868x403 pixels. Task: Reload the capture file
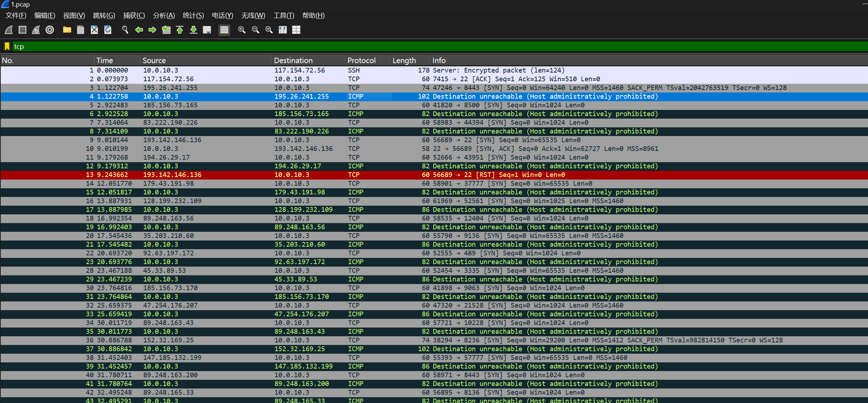tap(108, 30)
